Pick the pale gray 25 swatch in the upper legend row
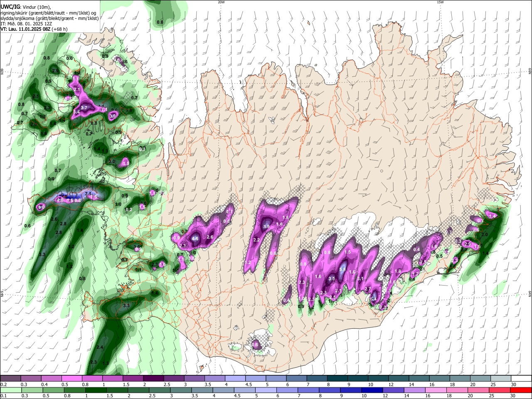 point(500,379)
